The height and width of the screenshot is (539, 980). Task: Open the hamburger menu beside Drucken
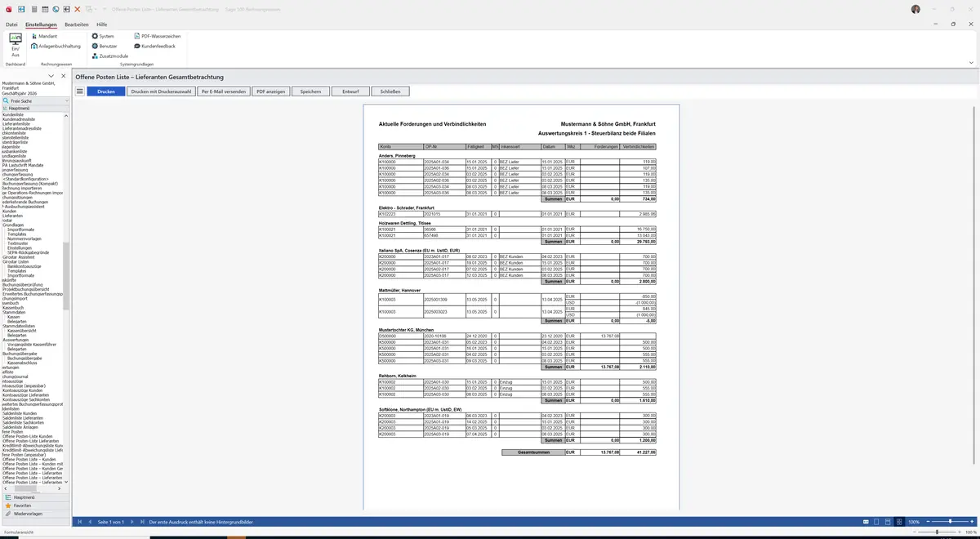(x=80, y=91)
